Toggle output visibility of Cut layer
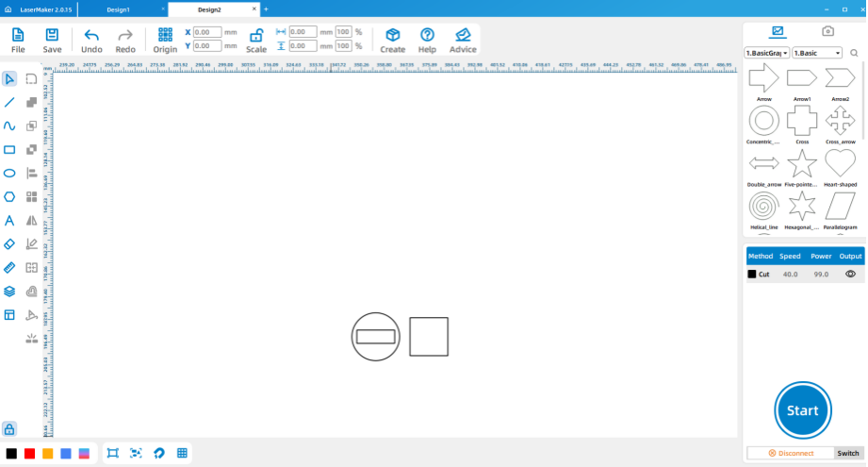Screen dimensions: 868x467 tap(850, 275)
